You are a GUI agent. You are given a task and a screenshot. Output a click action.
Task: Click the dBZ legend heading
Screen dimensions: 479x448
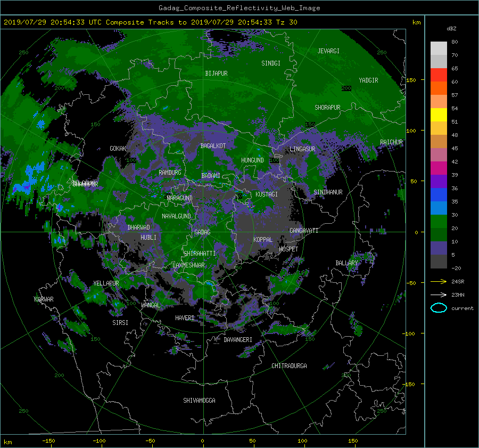(451, 29)
